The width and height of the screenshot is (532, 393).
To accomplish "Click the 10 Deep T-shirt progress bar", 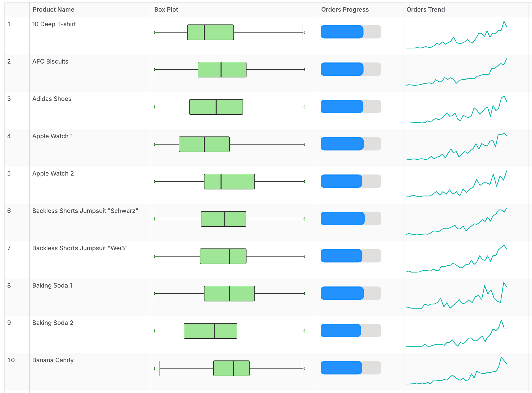I will 351,32.
